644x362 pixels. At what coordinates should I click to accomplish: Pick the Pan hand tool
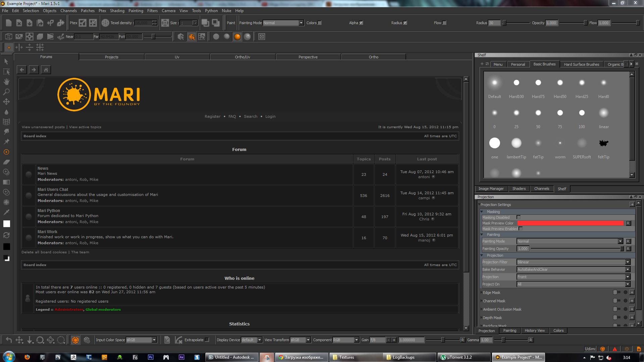point(6,82)
